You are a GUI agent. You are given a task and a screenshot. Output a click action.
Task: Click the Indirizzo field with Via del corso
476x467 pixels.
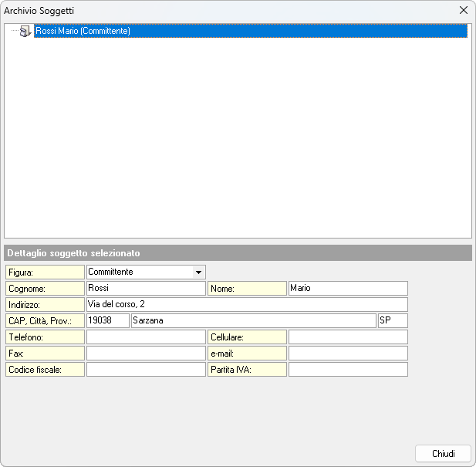(247, 304)
